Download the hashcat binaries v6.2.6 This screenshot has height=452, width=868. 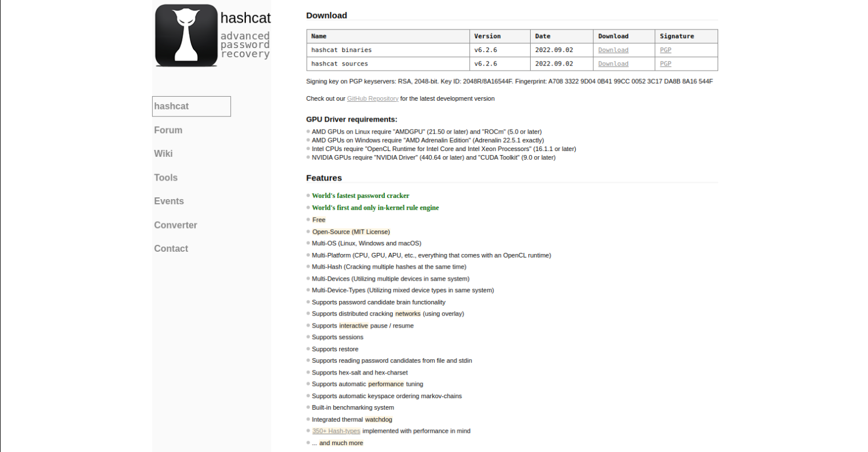click(x=613, y=50)
